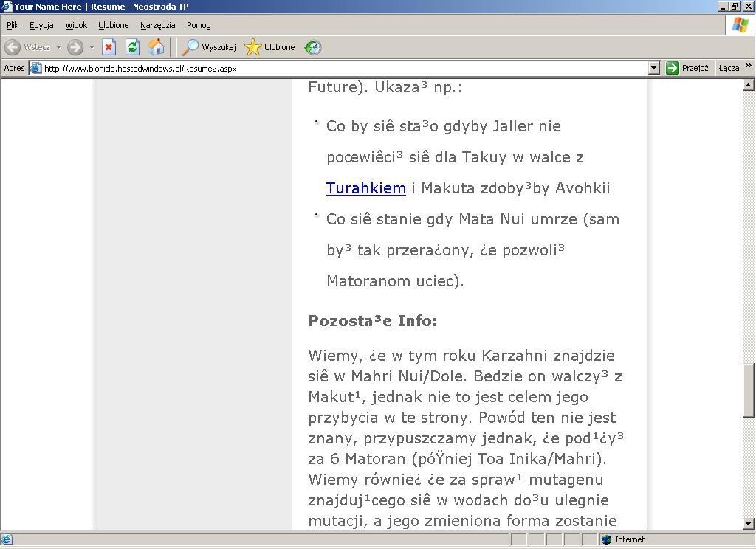The height and width of the screenshot is (549, 756).
Task: Click the Przejdź go button
Action: click(687, 68)
